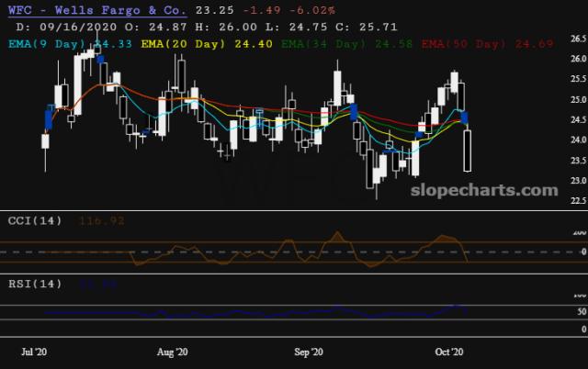Click the 26.0 price axis label

pyautogui.click(x=579, y=59)
